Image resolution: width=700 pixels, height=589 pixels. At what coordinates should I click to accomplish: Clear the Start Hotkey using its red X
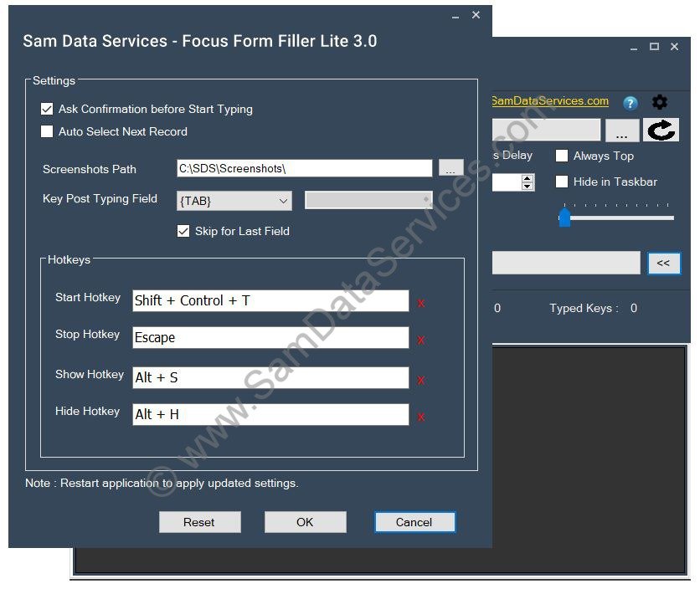pyautogui.click(x=421, y=303)
